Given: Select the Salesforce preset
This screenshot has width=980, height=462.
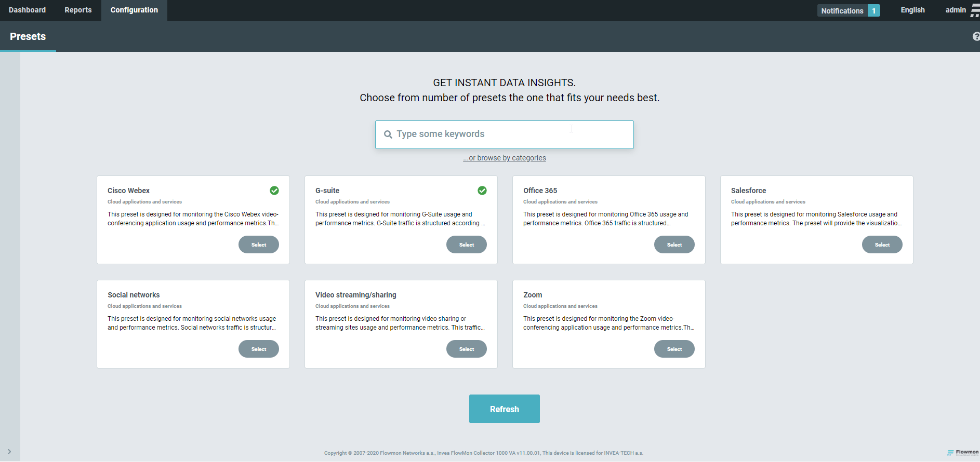Looking at the screenshot, I should click(882, 244).
